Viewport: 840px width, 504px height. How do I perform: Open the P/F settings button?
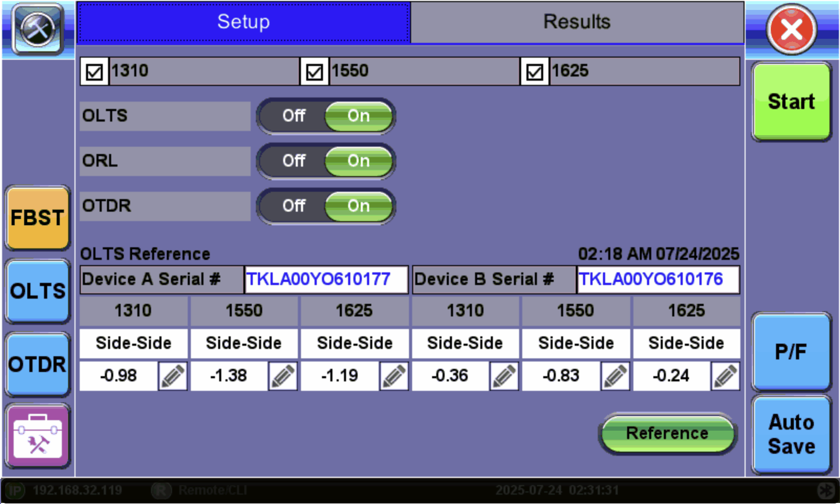791,352
